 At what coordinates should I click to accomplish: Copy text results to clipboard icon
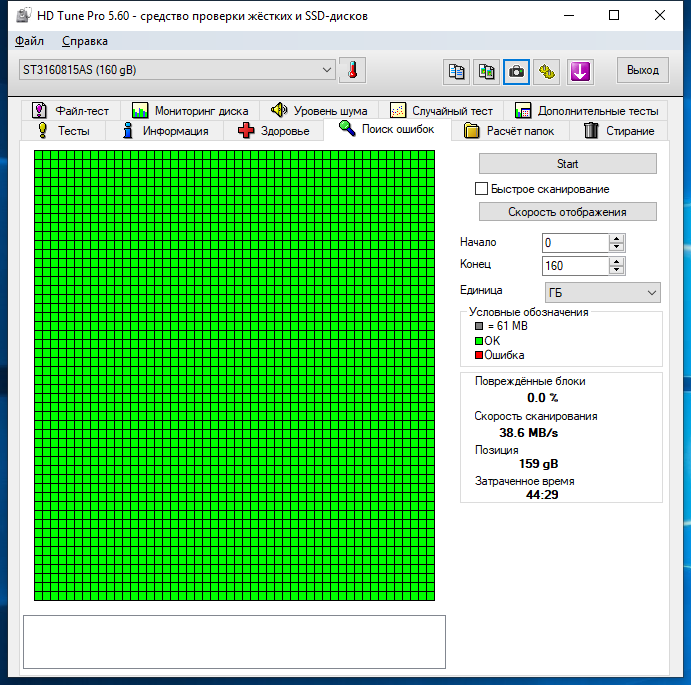tap(456, 71)
